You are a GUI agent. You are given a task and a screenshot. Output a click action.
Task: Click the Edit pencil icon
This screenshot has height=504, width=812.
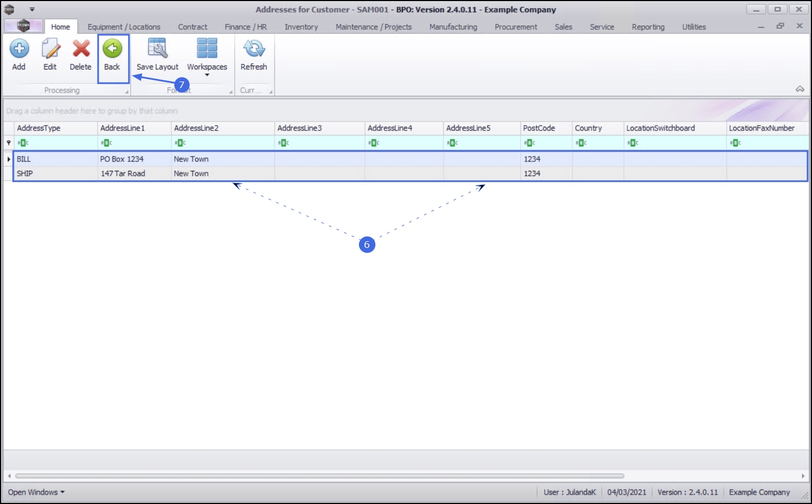[x=50, y=49]
